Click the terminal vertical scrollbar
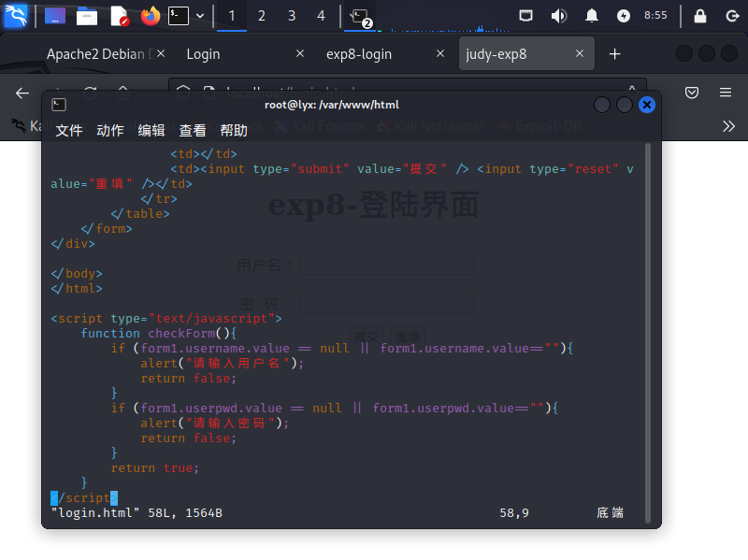This screenshot has height=560, width=748. coord(648,333)
